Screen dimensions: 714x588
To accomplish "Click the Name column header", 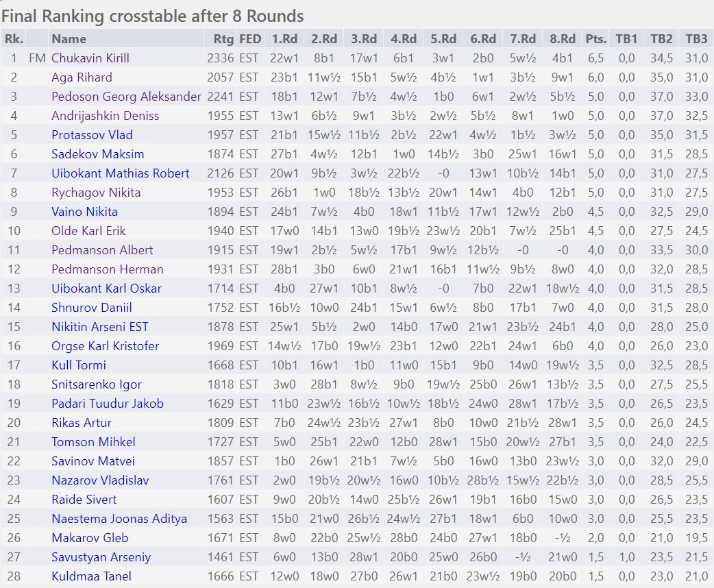I will (x=69, y=38).
